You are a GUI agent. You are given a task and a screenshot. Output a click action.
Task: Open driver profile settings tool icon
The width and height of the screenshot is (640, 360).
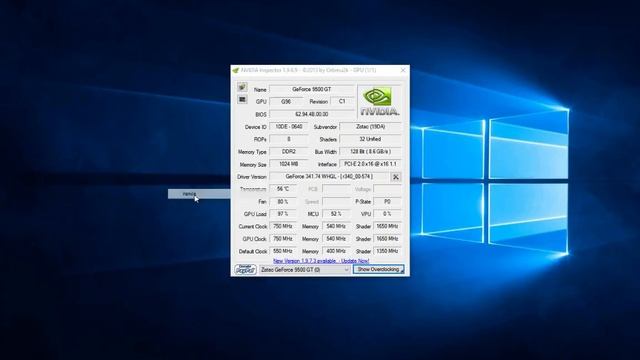click(396, 177)
